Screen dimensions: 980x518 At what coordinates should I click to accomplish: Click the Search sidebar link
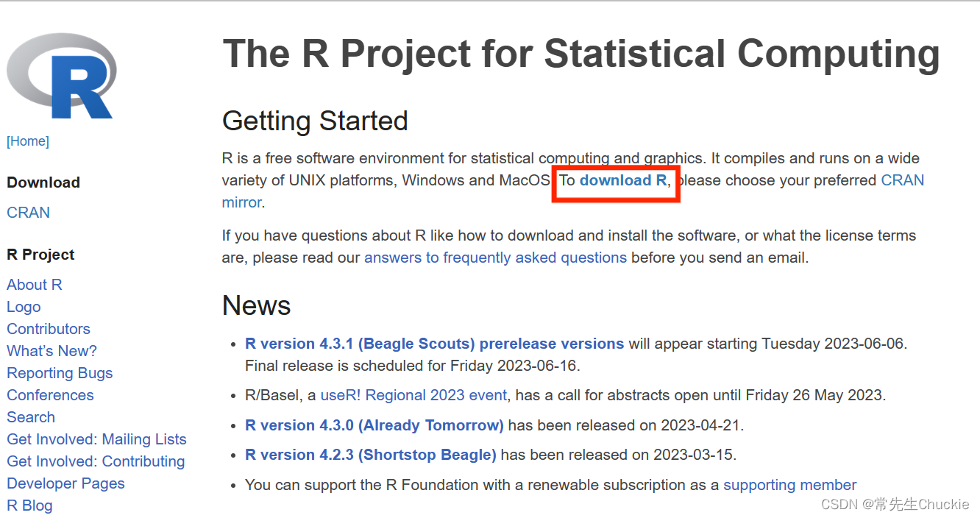pyautogui.click(x=31, y=417)
